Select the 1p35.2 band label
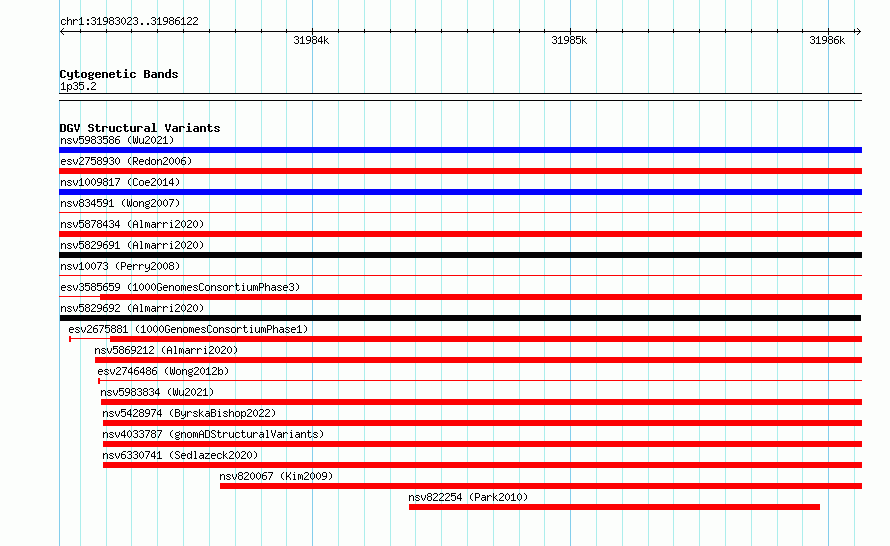Screen dimensions: 890x546 [78, 86]
